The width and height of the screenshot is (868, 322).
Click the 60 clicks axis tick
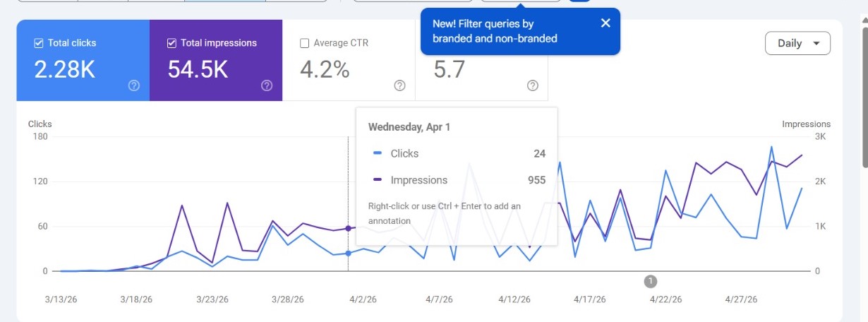pos(42,227)
